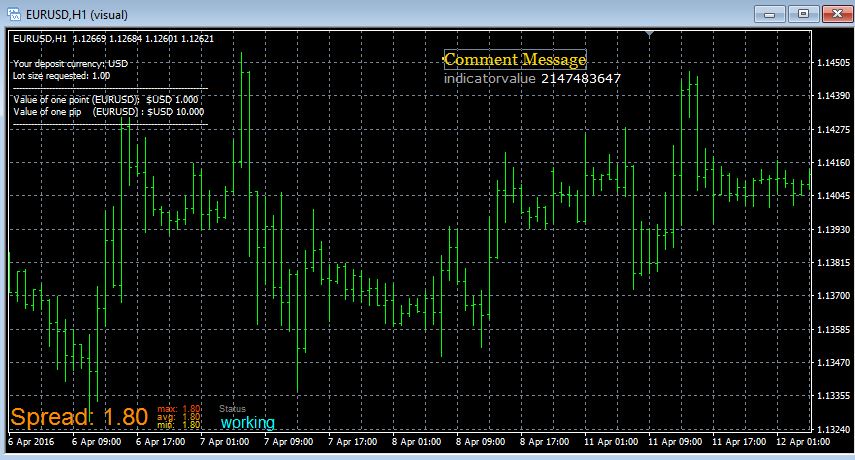Image resolution: width=855 pixels, height=460 pixels.
Task: Click 'Value of one pip (EURUSD)' line
Action: click(x=109, y=112)
